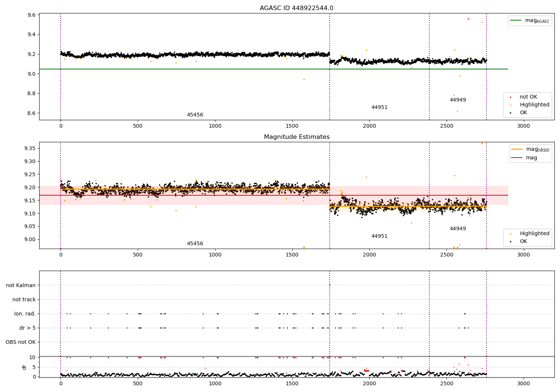Image resolution: width=560 pixels, height=392 pixels.
Task: Click the 'Ion. rad.' row label
Action: [x=25, y=314]
